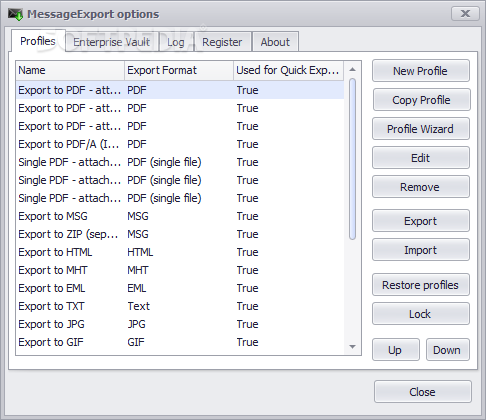The height and width of the screenshot is (420, 486).
Task: Click True in the Export to TXT row
Action: click(x=247, y=306)
